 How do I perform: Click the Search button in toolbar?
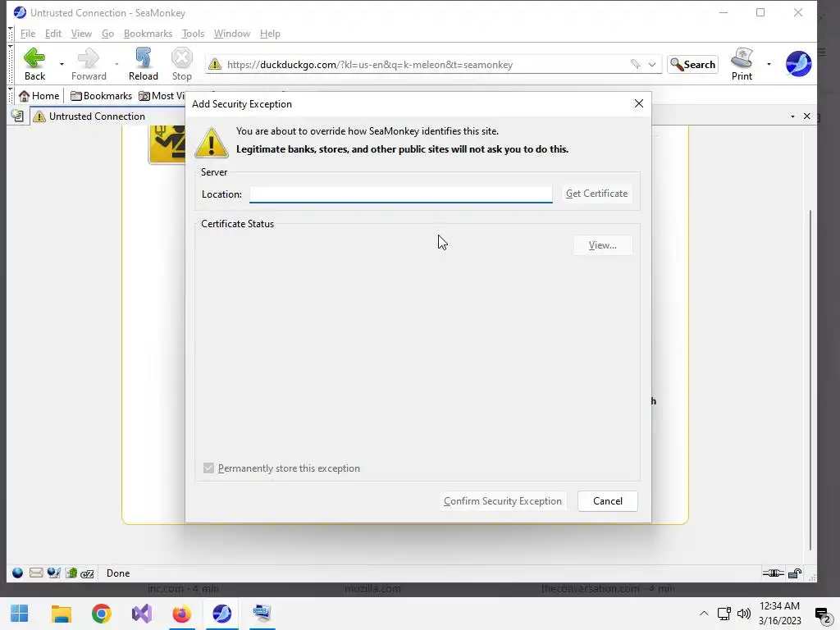692,64
